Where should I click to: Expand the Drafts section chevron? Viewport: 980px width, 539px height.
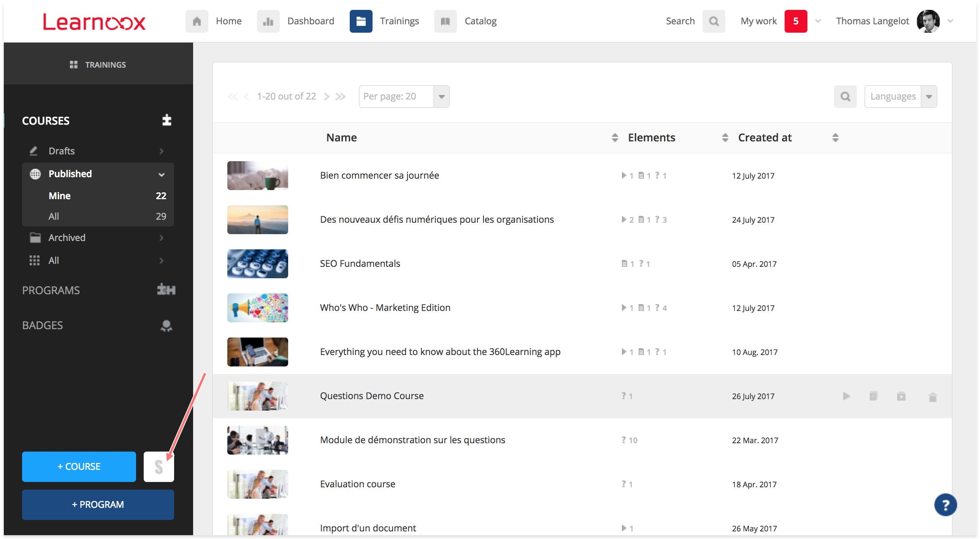(161, 151)
